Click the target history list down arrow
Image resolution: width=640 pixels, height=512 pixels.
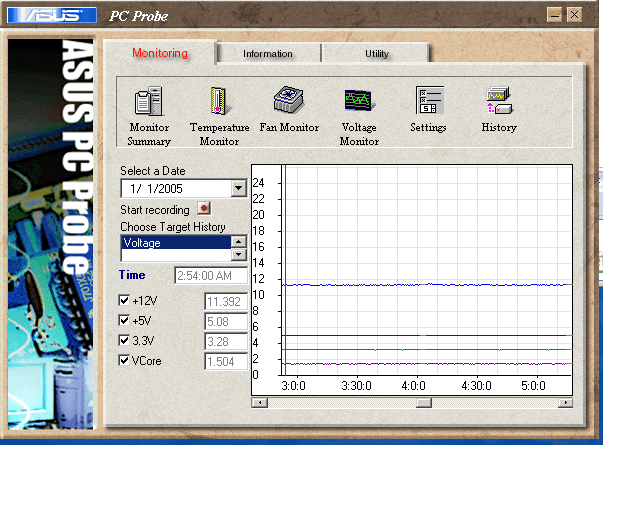(239, 254)
